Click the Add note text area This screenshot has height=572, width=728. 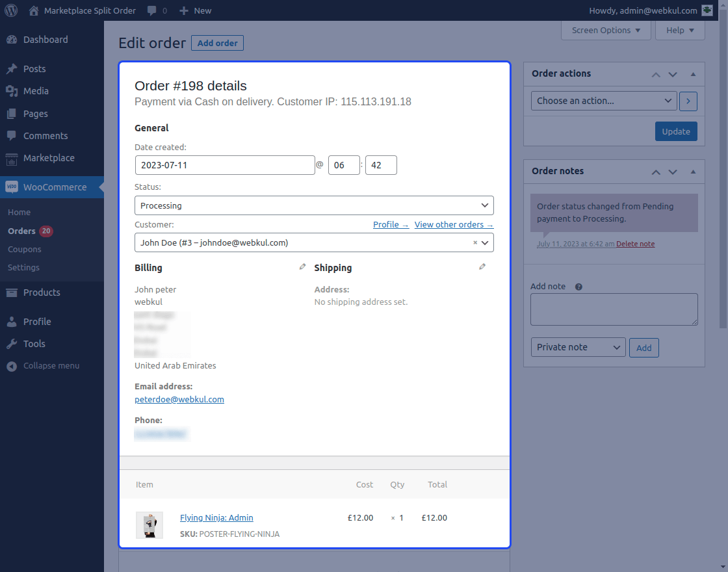614,309
